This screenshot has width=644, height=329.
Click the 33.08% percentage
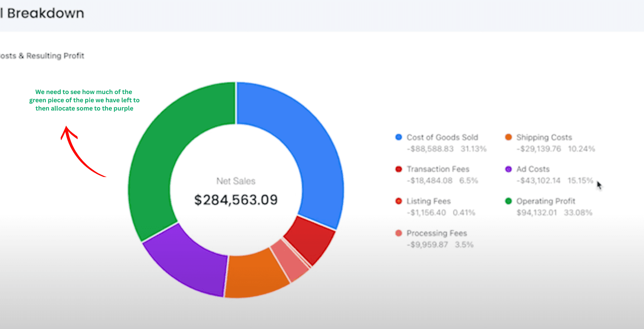point(578,213)
